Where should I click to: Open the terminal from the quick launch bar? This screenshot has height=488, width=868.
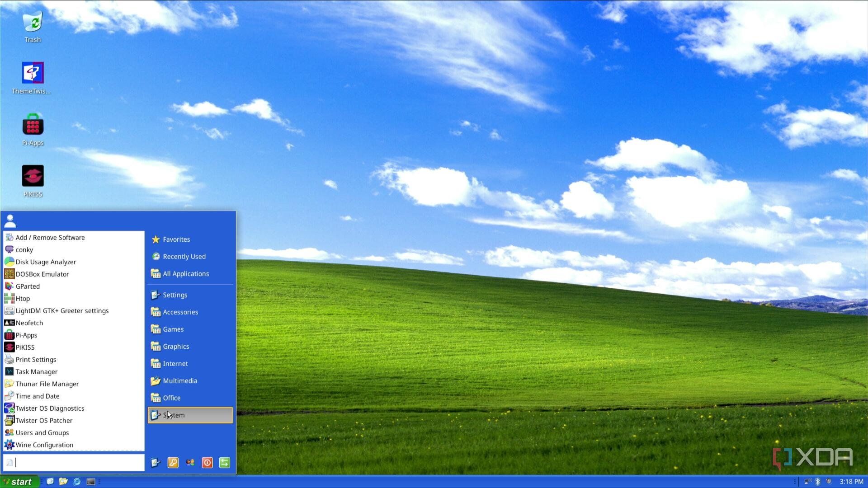pos(91,482)
